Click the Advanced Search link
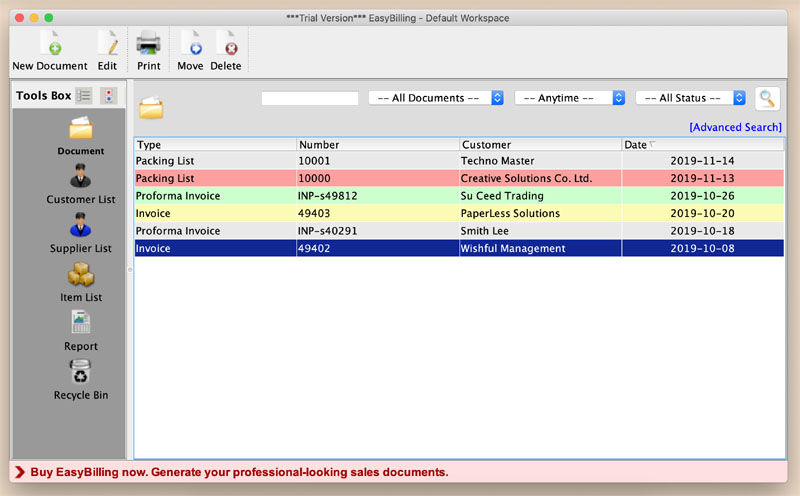This screenshot has width=800, height=496. pos(735,127)
